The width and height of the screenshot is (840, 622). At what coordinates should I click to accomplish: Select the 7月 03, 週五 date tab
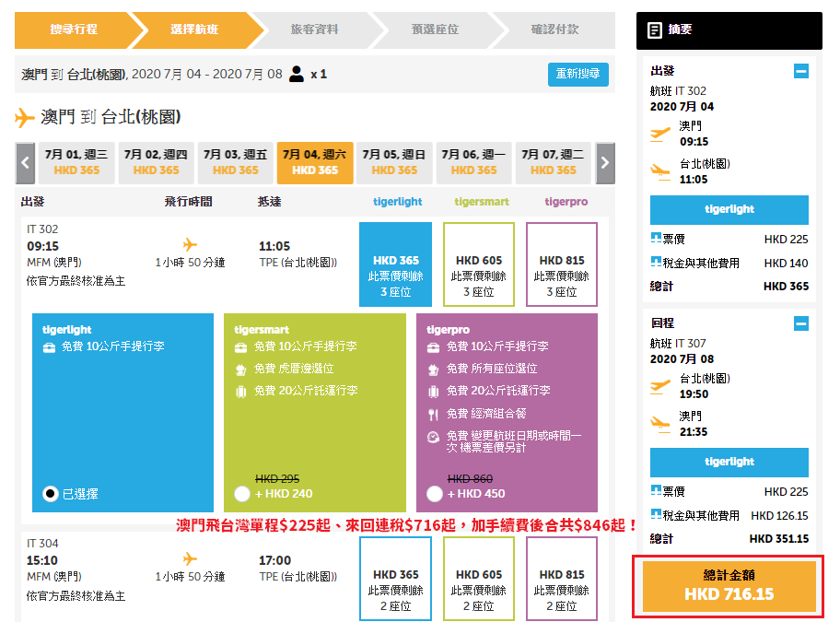(x=236, y=163)
